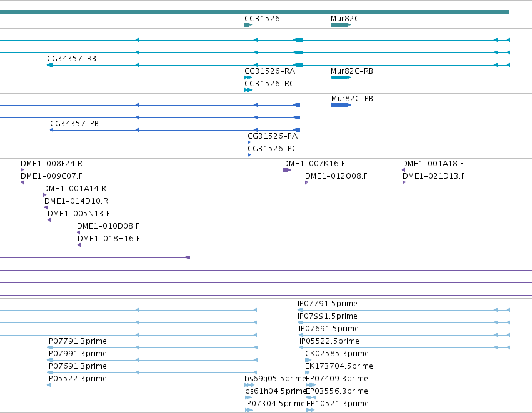
Task: Select the IP05522.3prime arrow glyph
Action: pos(49,385)
